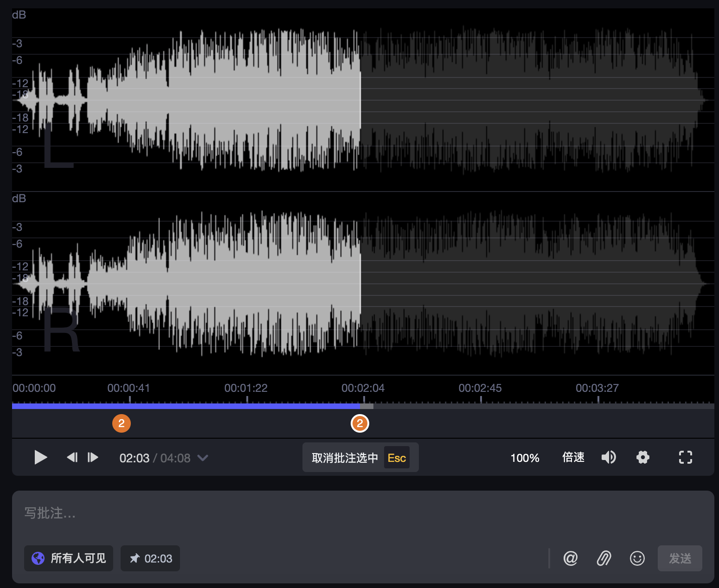The height and width of the screenshot is (588, 719).
Task: Mention someone with the @ icon
Action: [571, 558]
